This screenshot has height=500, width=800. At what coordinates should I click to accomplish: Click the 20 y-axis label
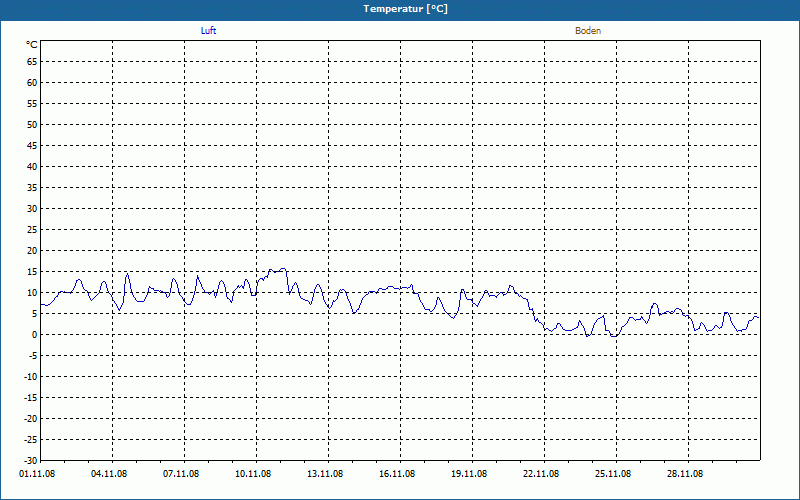point(32,251)
